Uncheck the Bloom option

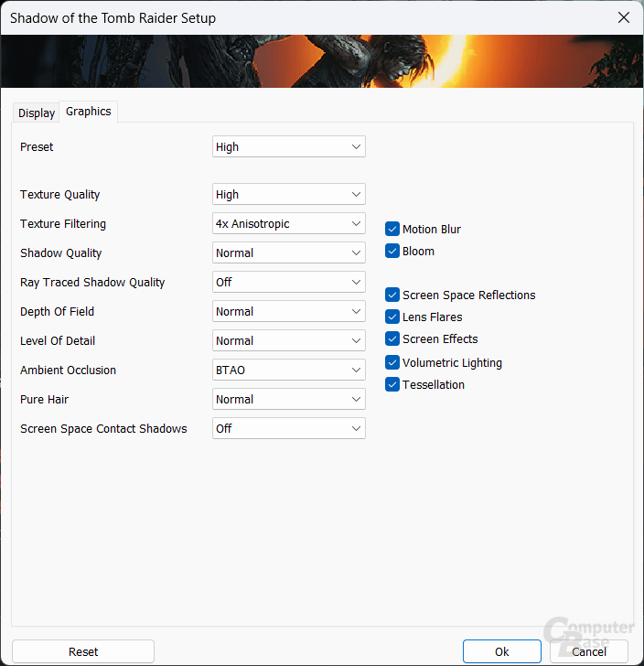tap(392, 251)
